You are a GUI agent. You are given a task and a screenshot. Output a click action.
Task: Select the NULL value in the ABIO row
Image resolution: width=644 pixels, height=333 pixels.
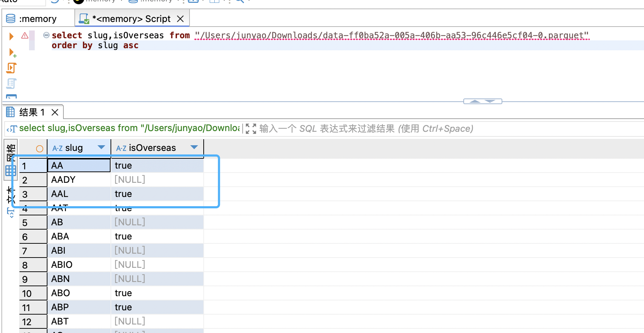pyautogui.click(x=157, y=265)
